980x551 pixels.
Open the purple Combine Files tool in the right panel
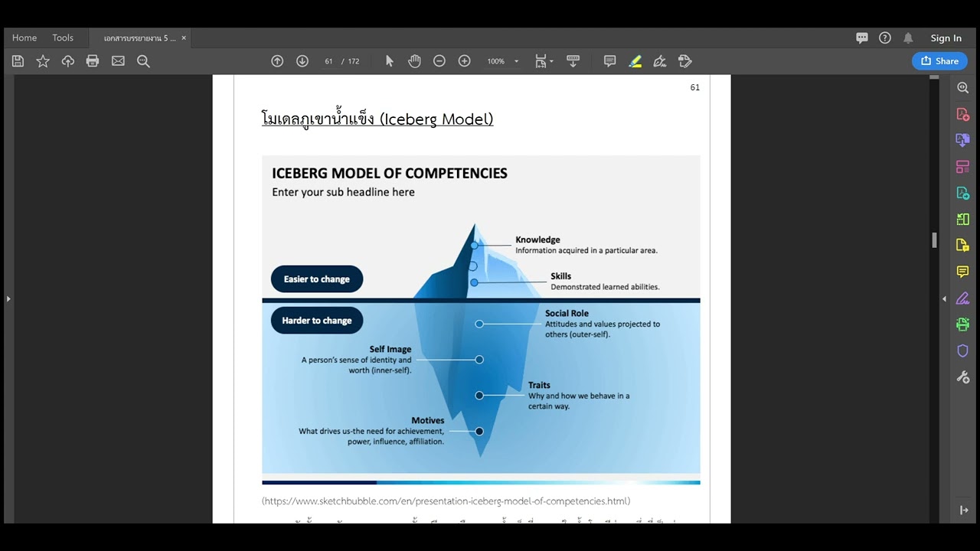click(963, 140)
